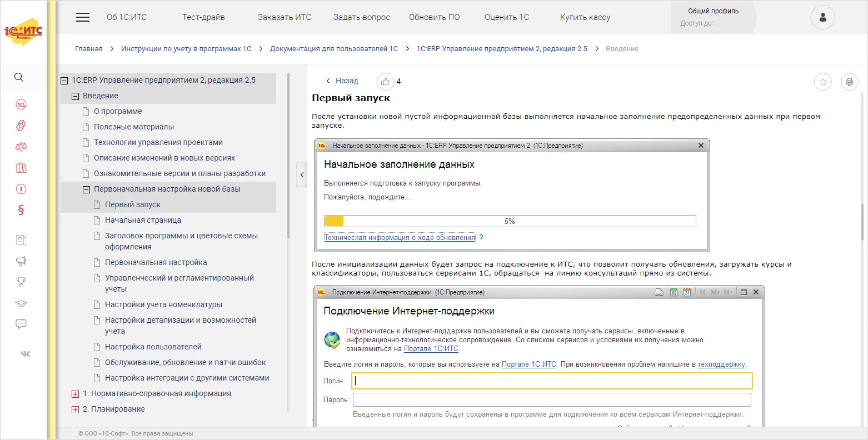Open the VK social network icon
The height and width of the screenshot is (440, 868).
pyautogui.click(x=25, y=354)
